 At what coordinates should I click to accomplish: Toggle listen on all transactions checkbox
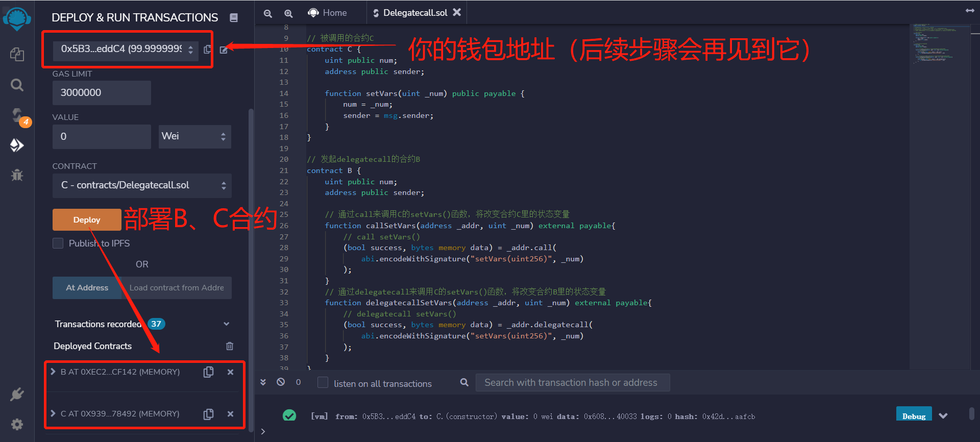[323, 383]
